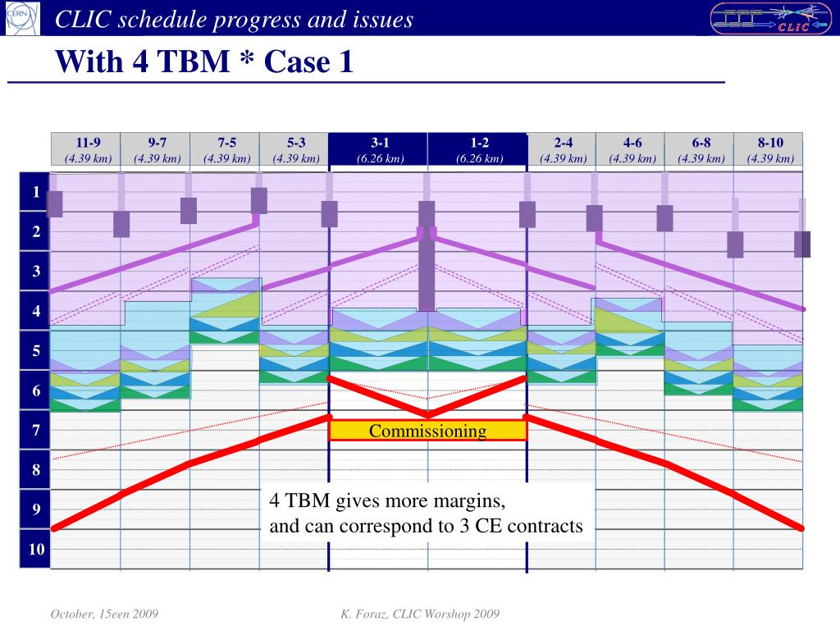Click year row label 4
Screen dimensions: 840x630
tap(34, 311)
